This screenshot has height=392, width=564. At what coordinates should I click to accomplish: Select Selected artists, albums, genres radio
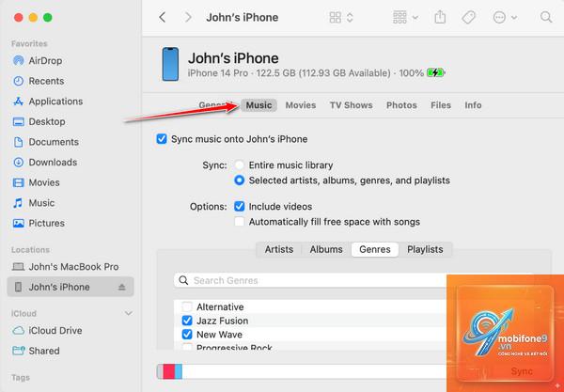239,180
